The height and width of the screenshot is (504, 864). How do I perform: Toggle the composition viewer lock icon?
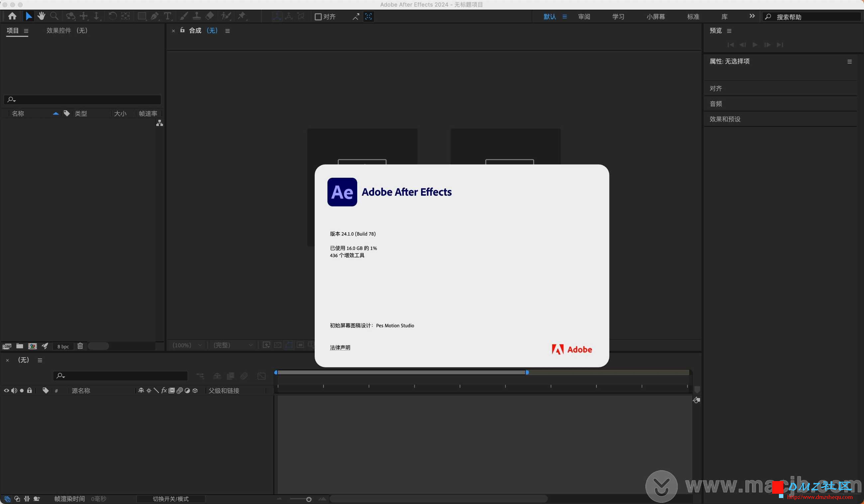point(182,30)
